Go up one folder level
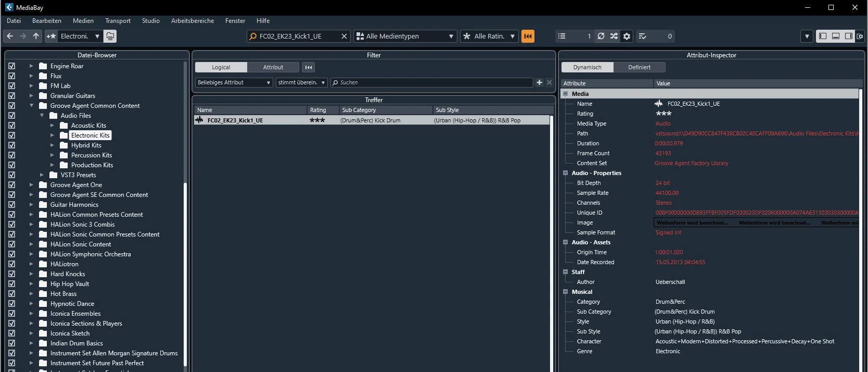 [x=36, y=36]
